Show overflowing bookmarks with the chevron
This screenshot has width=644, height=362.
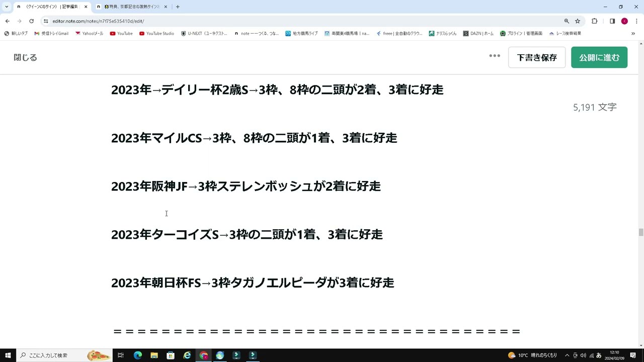(633, 33)
